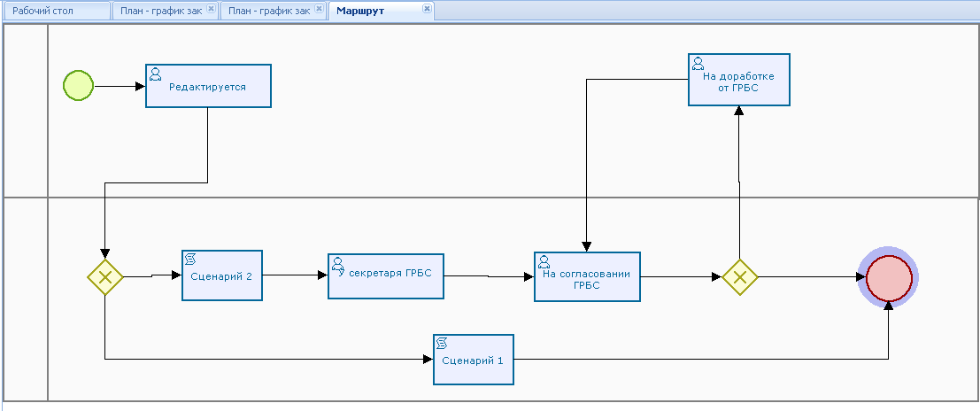
Task: Click user icon in На согласовании ГРБС
Action: coord(544,261)
